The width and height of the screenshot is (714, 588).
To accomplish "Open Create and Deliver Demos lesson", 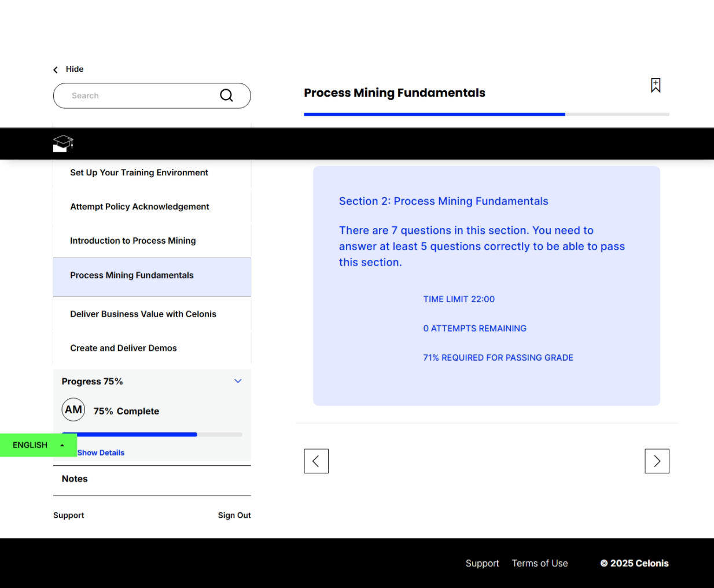I will (152, 348).
